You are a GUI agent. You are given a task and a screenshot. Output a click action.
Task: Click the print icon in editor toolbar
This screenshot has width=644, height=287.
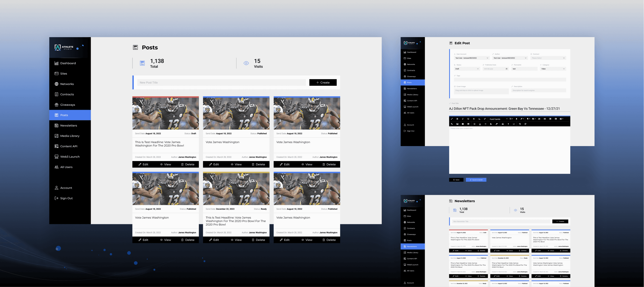[503, 124]
